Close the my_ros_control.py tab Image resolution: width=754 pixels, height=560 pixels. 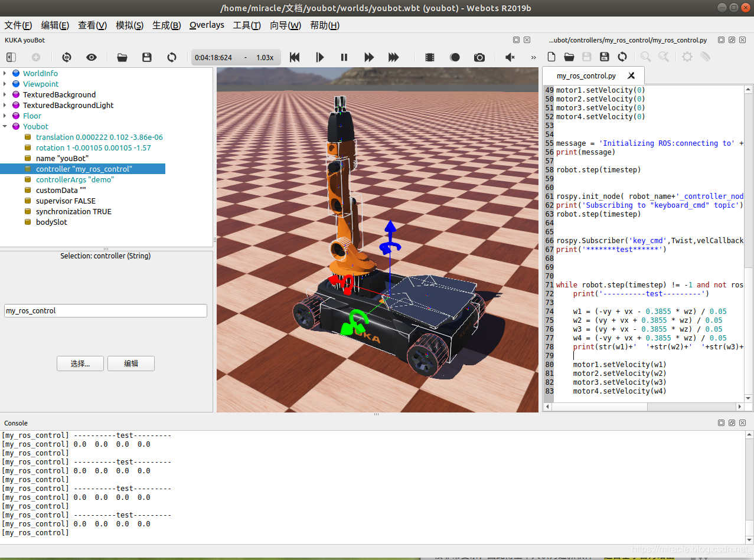point(631,76)
